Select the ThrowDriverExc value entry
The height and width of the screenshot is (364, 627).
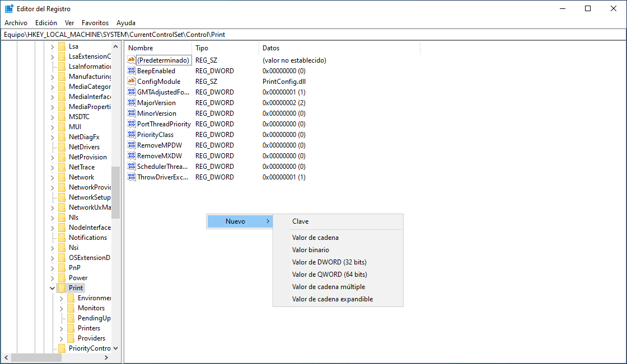pyautogui.click(x=163, y=177)
